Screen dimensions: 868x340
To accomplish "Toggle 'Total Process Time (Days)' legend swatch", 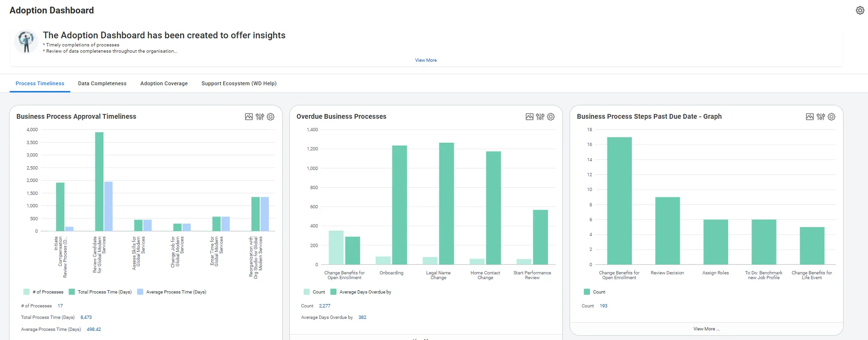I will click(x=72, y=292).
